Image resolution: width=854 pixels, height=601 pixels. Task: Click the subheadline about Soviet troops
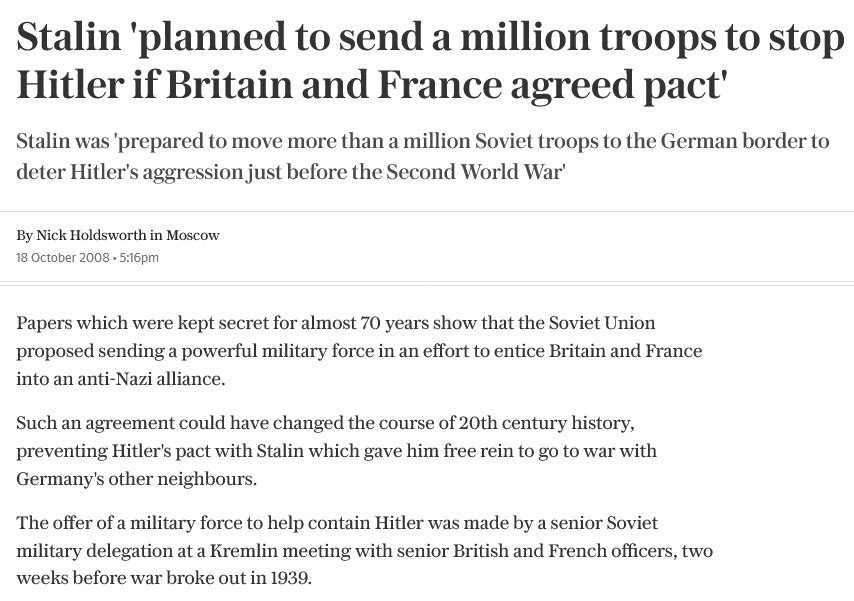[423, 156]
